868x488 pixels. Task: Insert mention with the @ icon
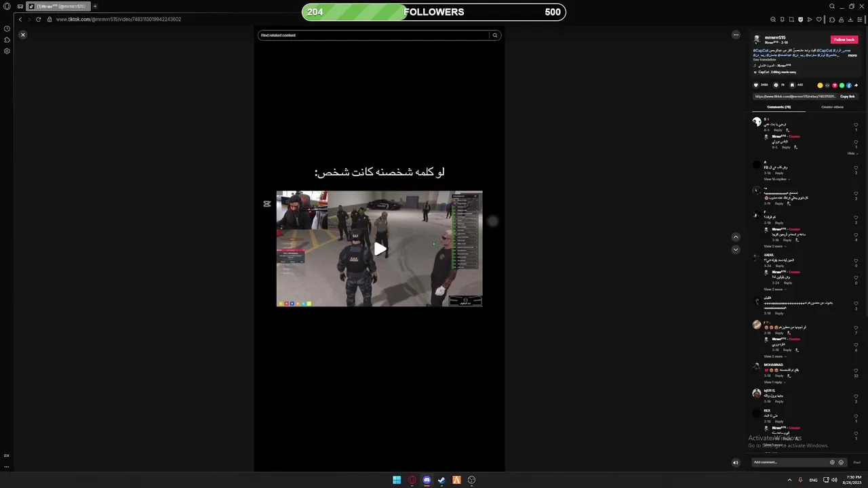click(x=832, y=462)
